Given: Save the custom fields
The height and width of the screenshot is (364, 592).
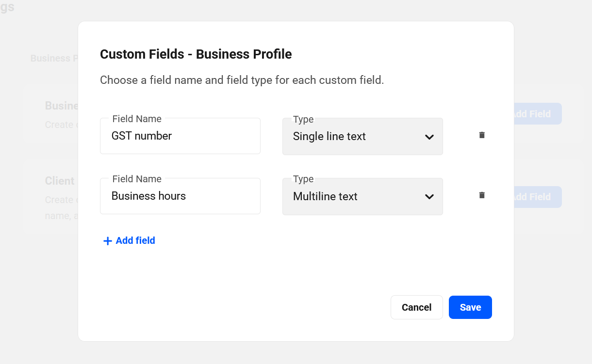Looking at the screenshot, I should point(470,307).
